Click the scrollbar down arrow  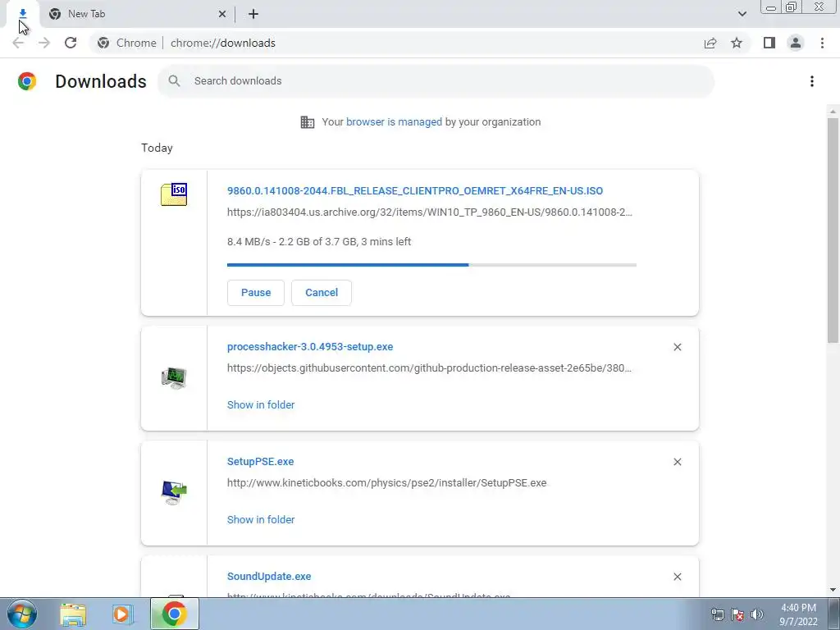(x=833, y=590)
